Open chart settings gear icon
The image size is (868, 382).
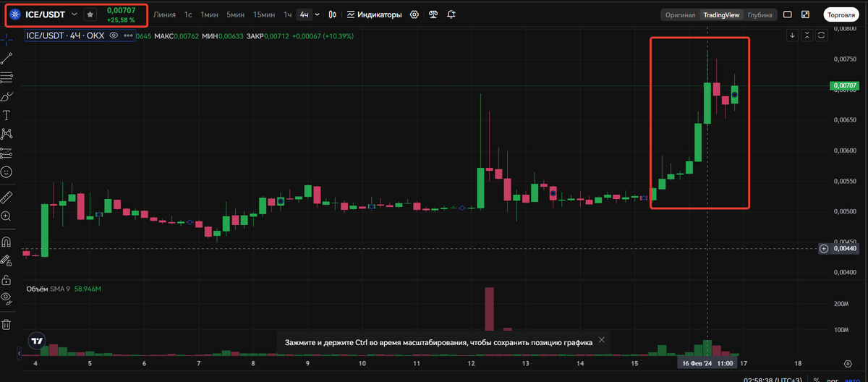click(414, 14)
